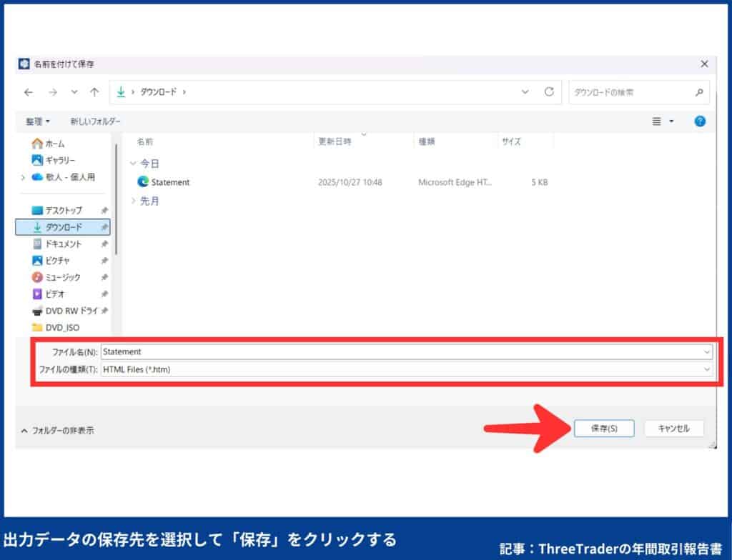Image resolution: width=732 pixels, height=560 pixels.
Task: Open the 整理 menu
Action: coord(34,121)
